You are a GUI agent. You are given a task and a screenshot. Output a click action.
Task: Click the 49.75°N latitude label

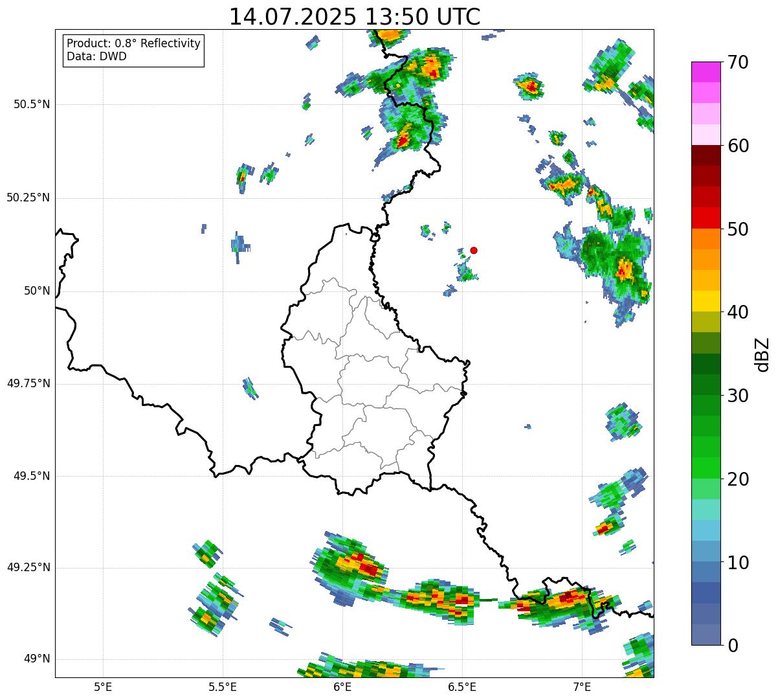[x=28, y=383]
